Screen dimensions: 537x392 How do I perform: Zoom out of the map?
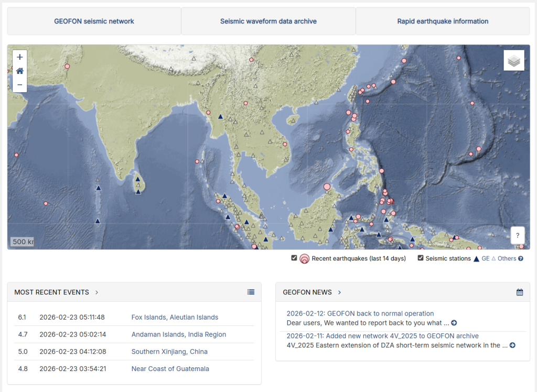pyautogui.click(x=20, y=84)
